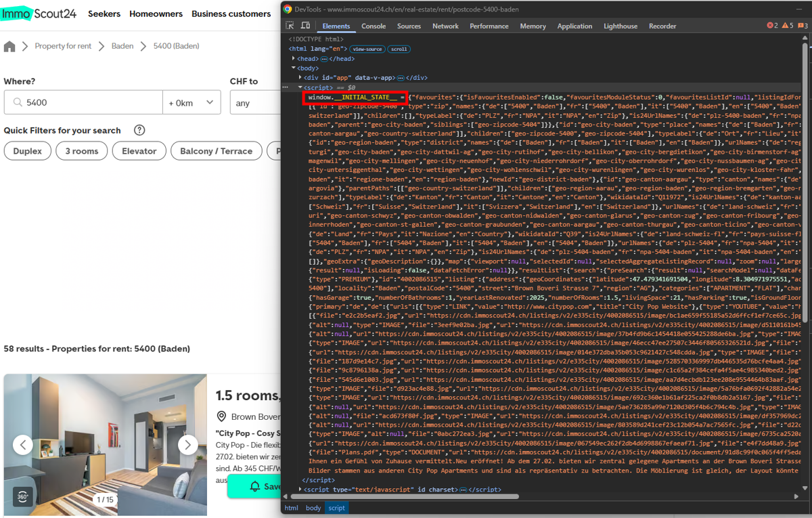The width and height of the screenshot is (812, 518).
Task: Follow the Property for rent breadcrumb
Action: pyautogui.click(x=63, y=46)
